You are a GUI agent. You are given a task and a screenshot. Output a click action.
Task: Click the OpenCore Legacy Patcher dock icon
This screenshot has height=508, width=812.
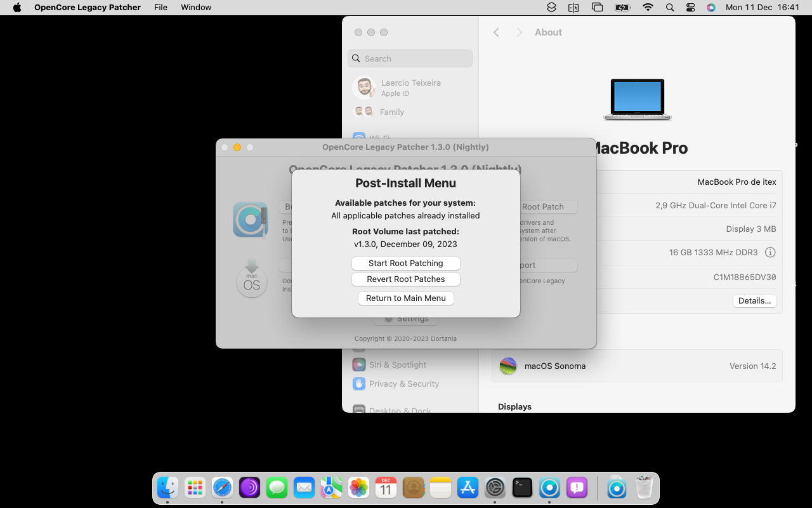coord(549,488)
